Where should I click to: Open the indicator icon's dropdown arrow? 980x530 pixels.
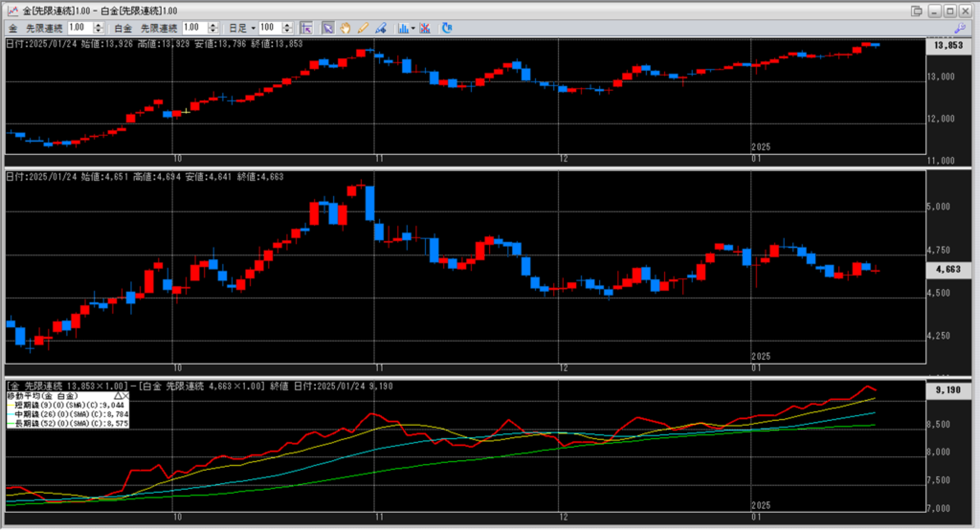tap(412, 28)
